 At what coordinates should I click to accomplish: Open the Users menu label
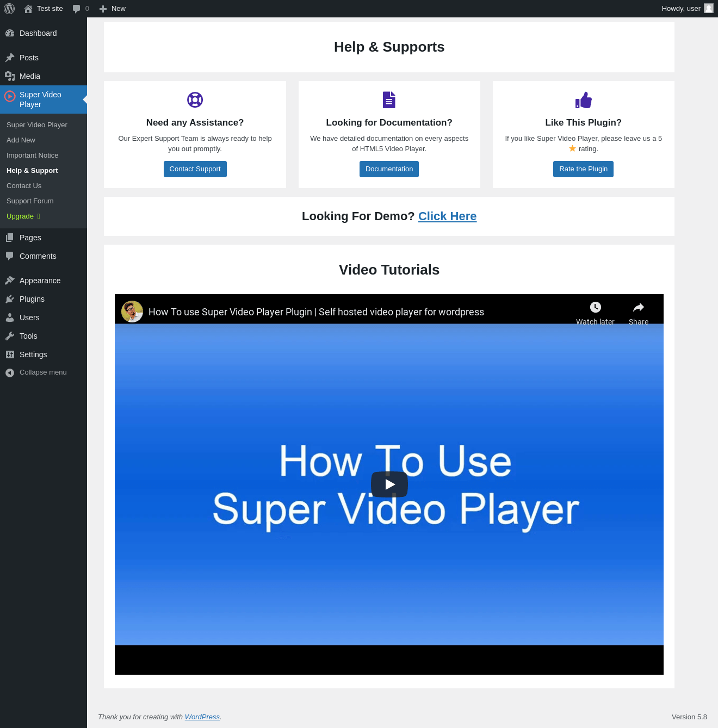click(29, 318)
